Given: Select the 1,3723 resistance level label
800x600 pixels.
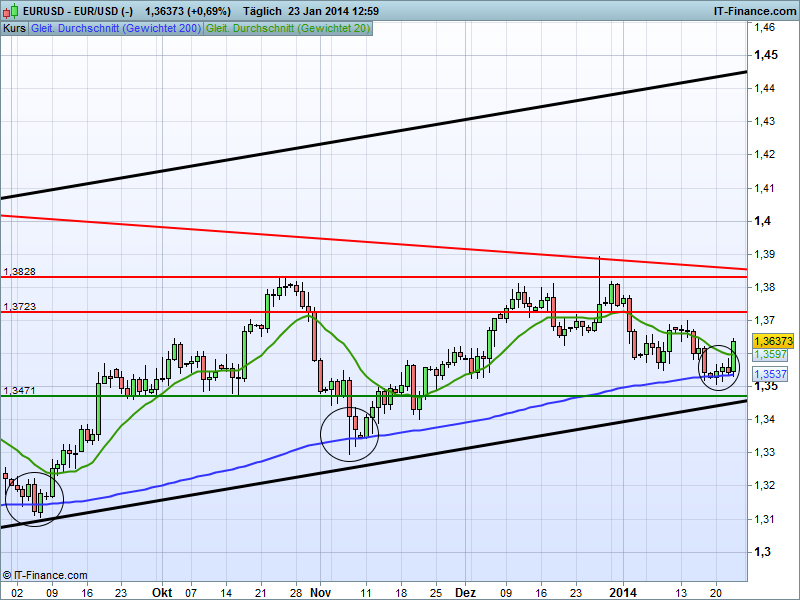Looking at the screenshot, I should click(x=19, y=307).
